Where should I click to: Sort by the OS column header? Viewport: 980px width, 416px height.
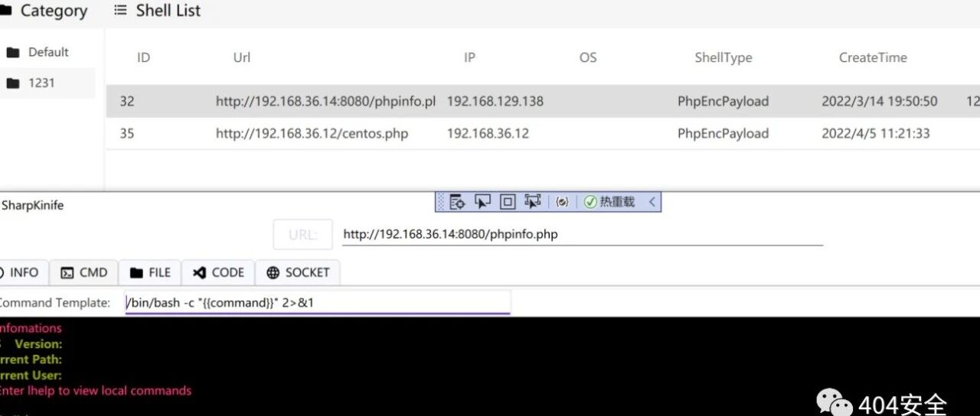(x=588, y=57)
